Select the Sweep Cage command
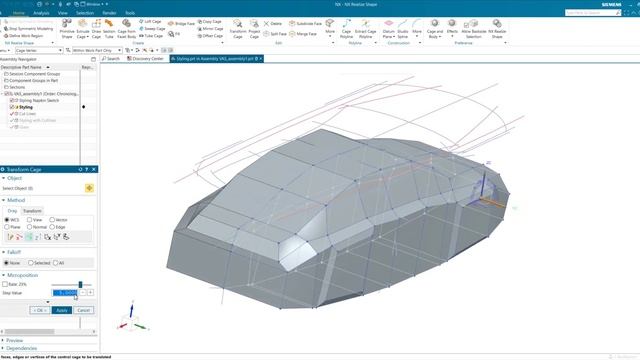The width and height of the screenshot is (640, 360). (x=152, y=29)
